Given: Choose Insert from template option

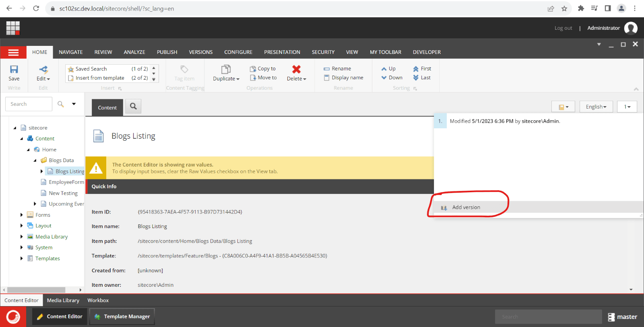Looking at the screenshot, I should pos(108,78).
